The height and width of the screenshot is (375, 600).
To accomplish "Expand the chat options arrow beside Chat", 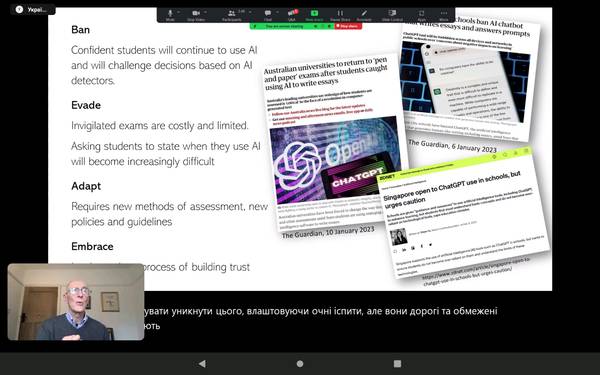I will click(277, 12).
